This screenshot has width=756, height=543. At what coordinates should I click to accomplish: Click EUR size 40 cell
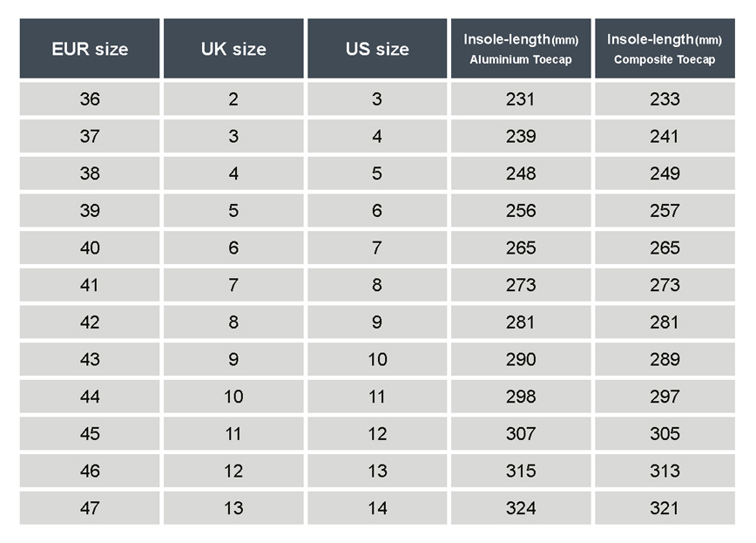pyautogui.click(x=90, y=248)
